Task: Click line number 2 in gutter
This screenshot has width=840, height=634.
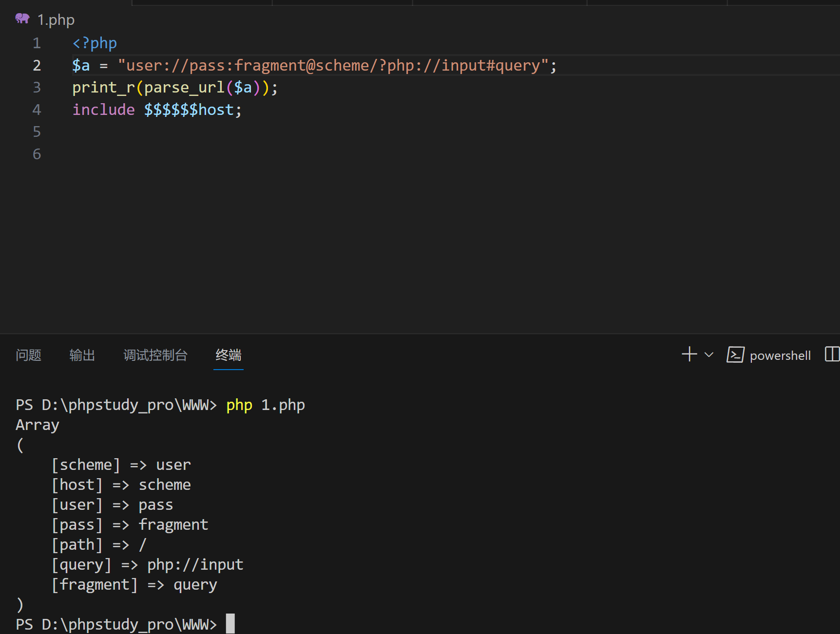Action: (x=37, y=65)
